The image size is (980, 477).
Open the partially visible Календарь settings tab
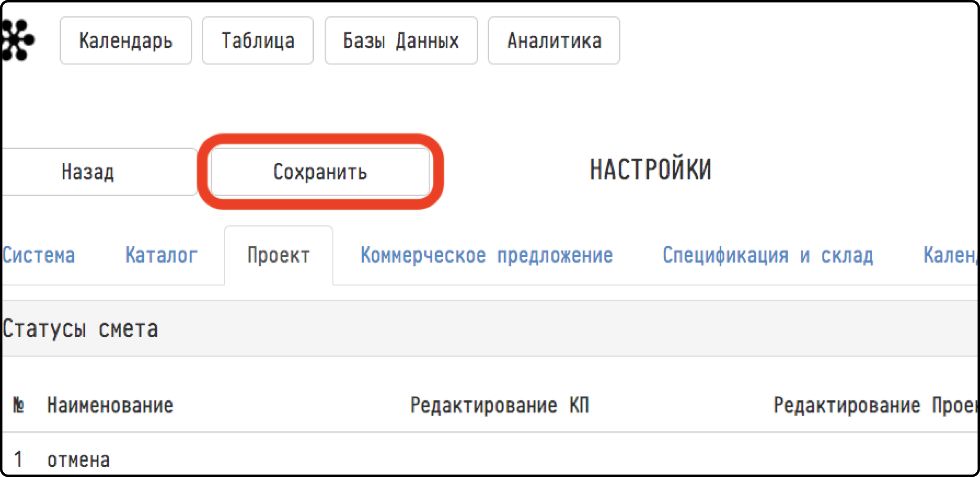tap(950, 255)
